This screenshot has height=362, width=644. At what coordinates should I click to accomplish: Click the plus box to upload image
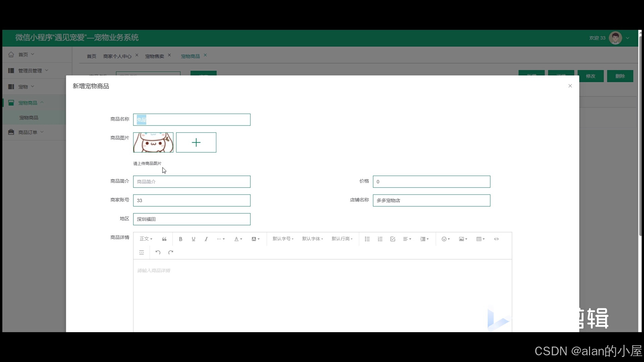pyautogui.click(x=196, y=142)
